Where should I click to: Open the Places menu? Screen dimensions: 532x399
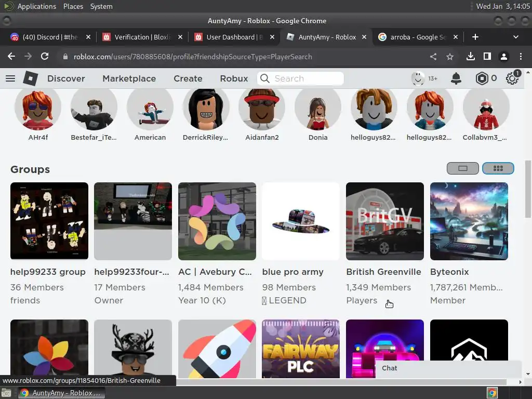(x=73, y=6)
